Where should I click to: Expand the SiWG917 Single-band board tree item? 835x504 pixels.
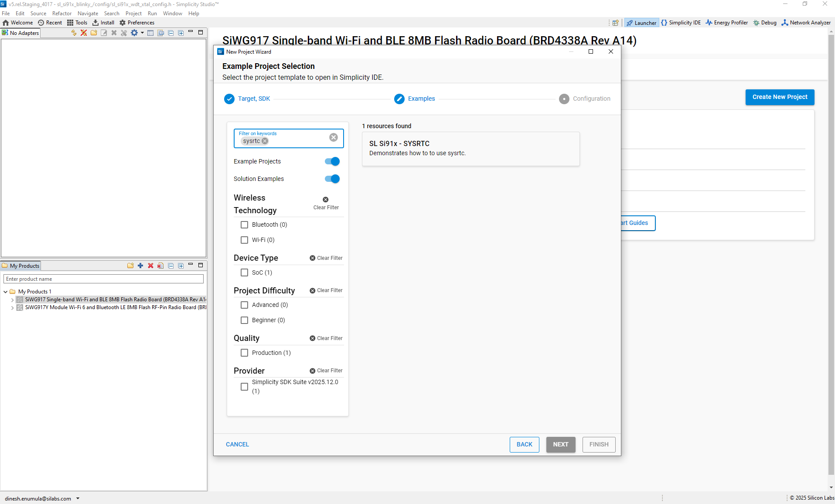[12, 300]
